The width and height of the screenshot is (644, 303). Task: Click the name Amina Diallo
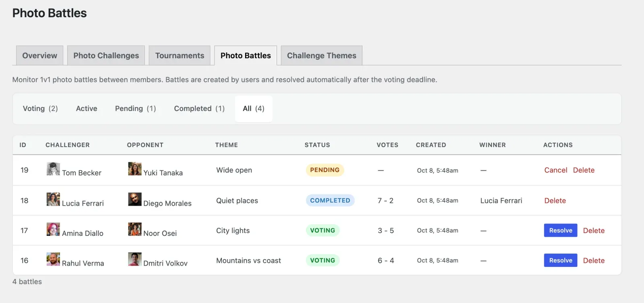click(83, 233)
